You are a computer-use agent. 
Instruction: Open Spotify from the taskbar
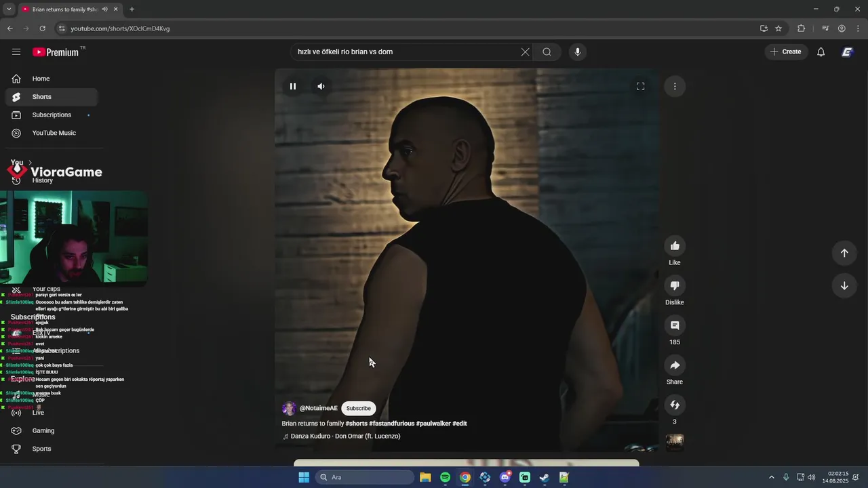tap(445, 477)
